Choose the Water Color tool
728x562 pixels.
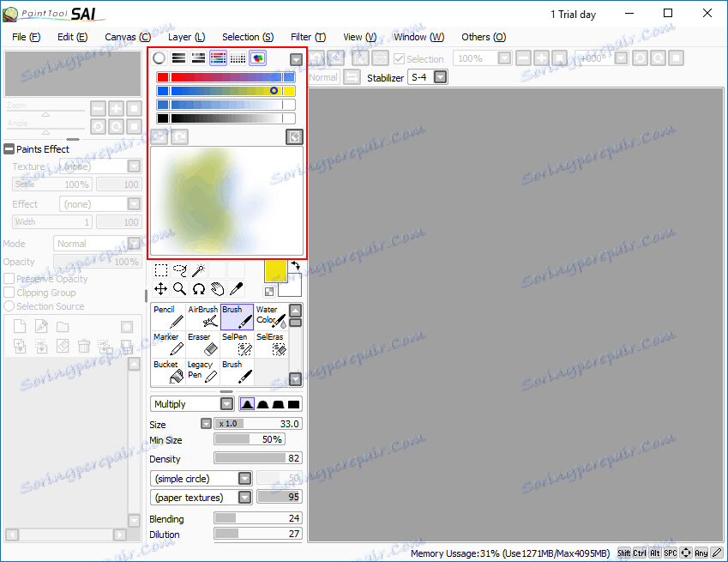pyautogui.click(x=271, y=317)
